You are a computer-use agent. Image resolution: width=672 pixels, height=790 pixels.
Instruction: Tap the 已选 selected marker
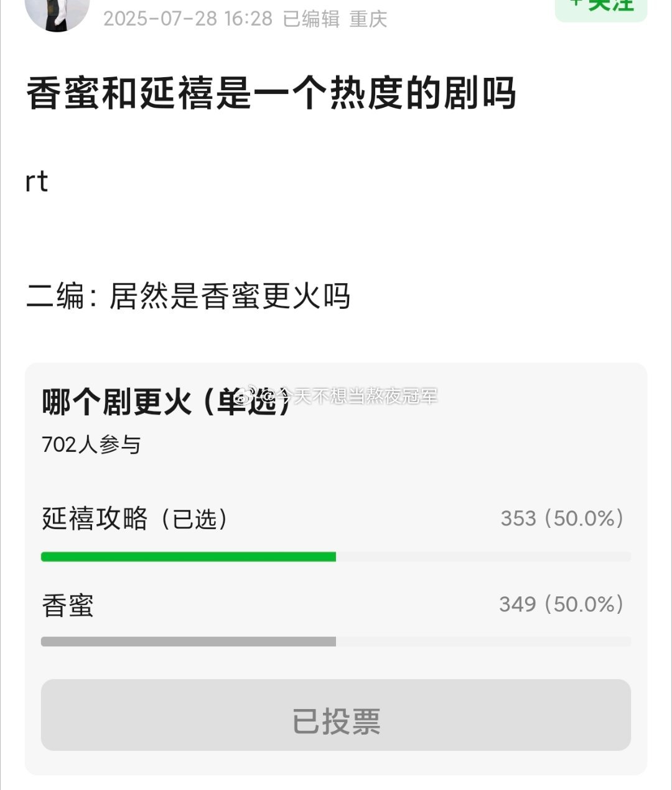tap(194, 519)
